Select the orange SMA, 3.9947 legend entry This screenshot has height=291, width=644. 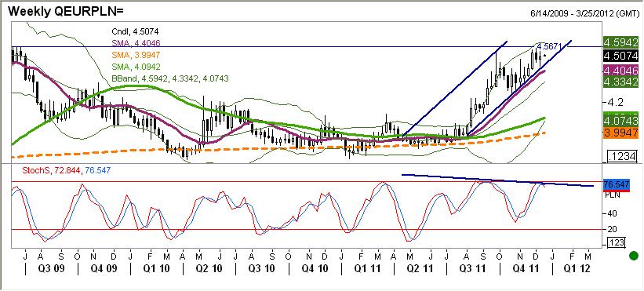[136, 55]
